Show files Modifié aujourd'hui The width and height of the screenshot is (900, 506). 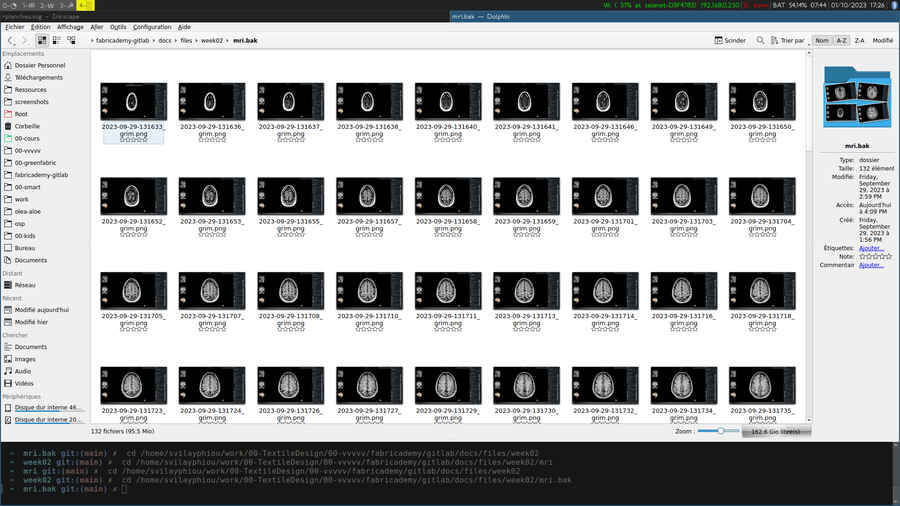[x=41, y=310]
